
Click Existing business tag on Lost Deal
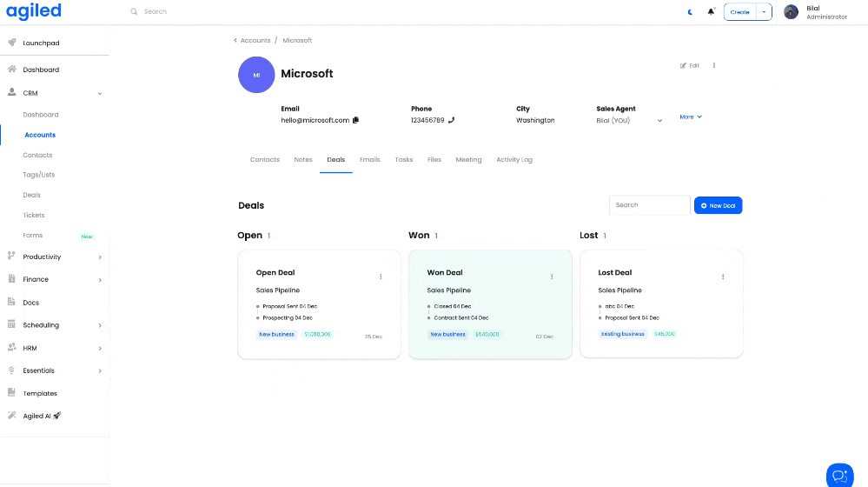point(623,334)
